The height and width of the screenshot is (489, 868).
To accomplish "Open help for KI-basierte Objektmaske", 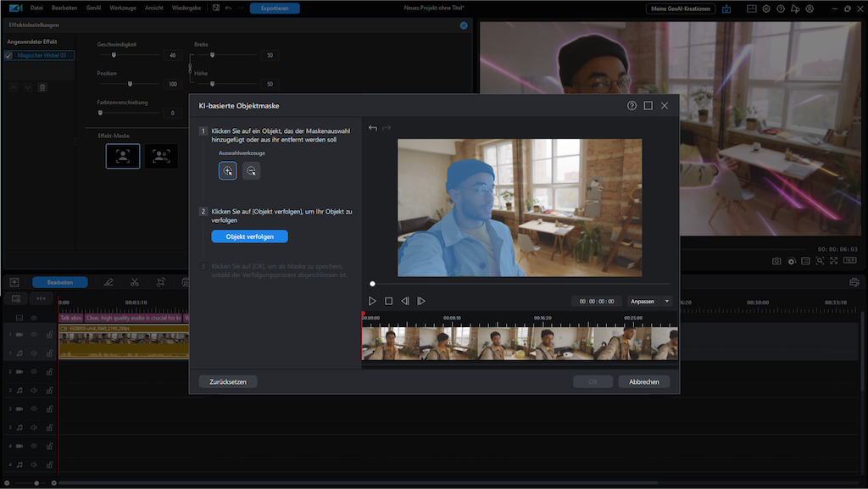I will click(632, 106).
